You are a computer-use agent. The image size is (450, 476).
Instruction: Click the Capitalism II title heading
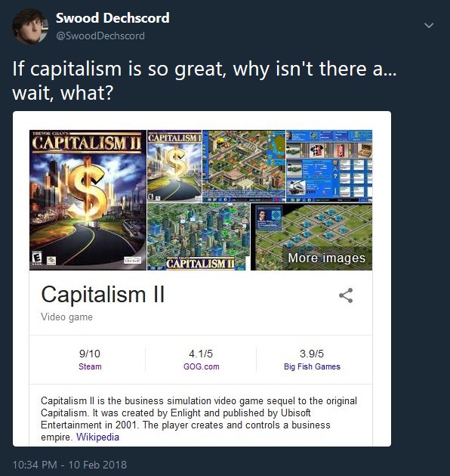point(103,295)
